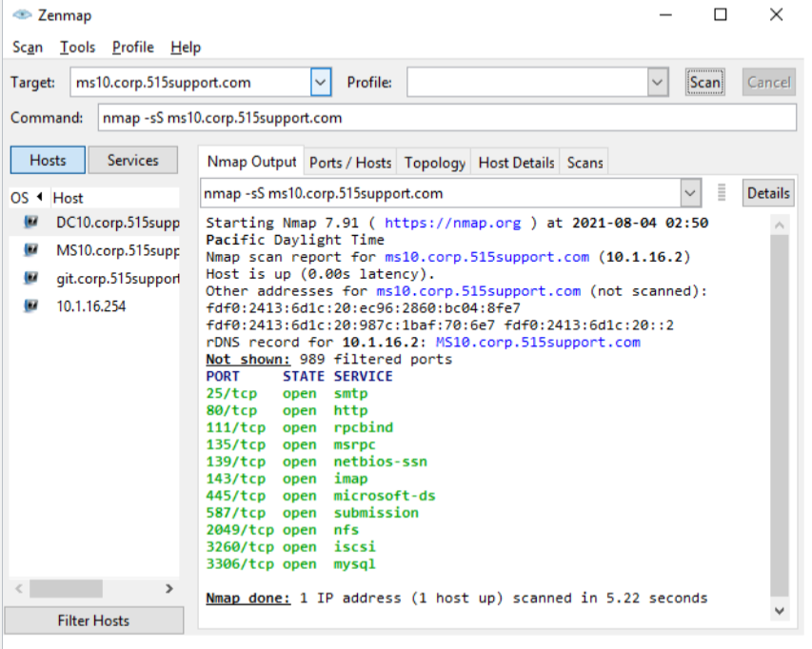Screen dimensions: 812x649
Task: Click the OS column sort arrow
Action: [x=39, y=197]
